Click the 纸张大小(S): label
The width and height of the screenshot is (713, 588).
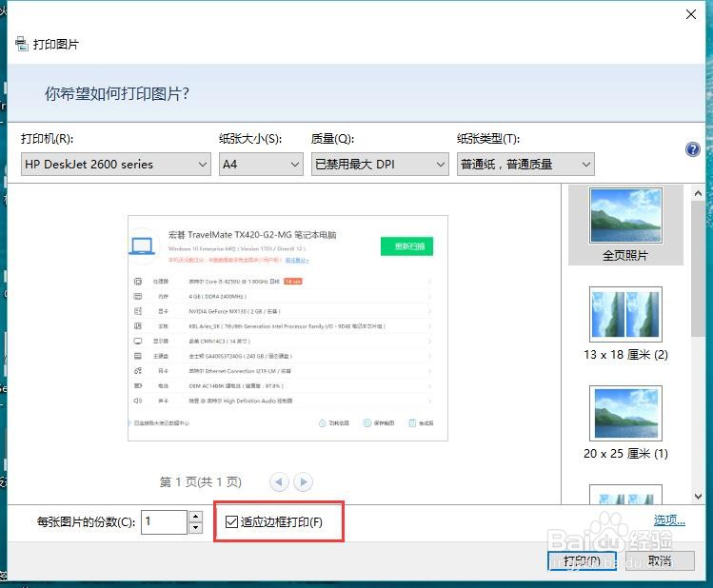pos(250,139)
